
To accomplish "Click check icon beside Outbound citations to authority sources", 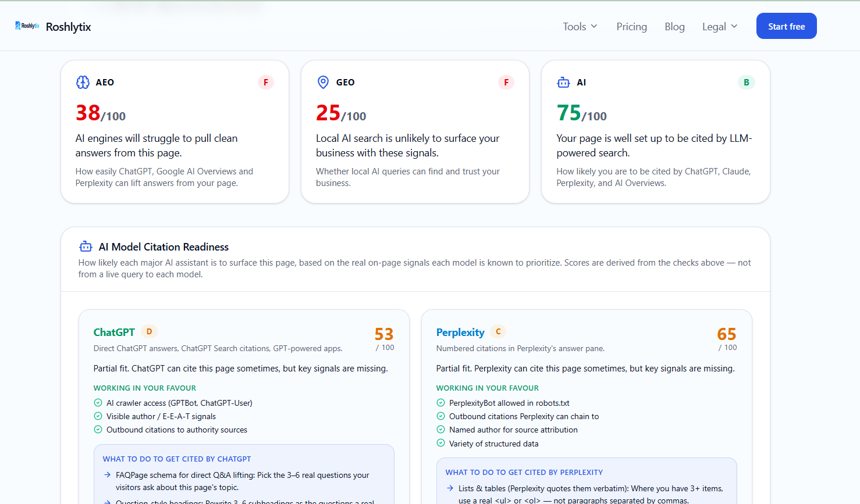I will pos(98,430).
